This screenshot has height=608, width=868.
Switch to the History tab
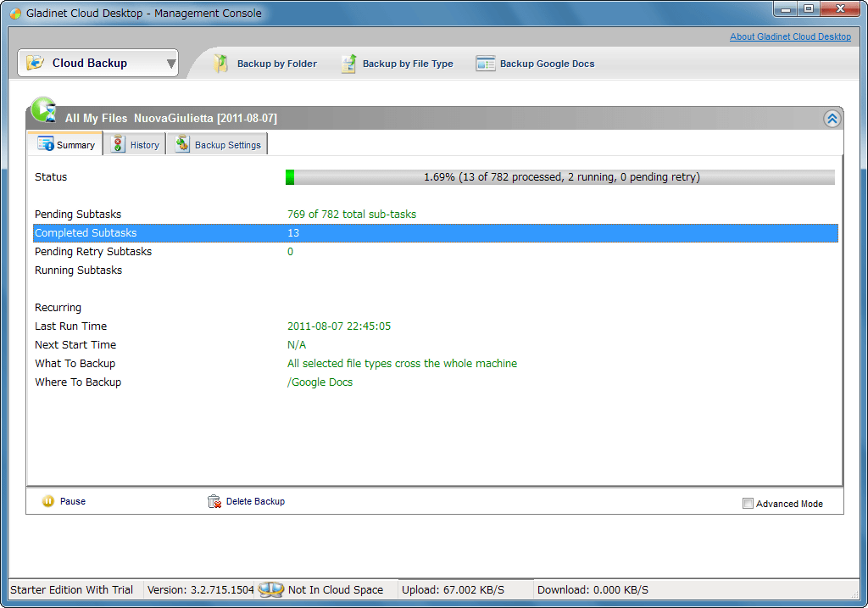click(x=135, y=145)
